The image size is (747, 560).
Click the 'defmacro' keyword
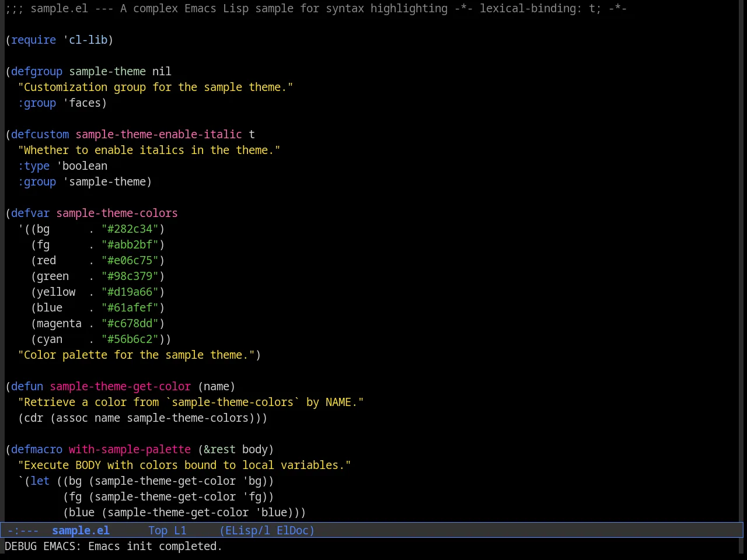(37, 449)
